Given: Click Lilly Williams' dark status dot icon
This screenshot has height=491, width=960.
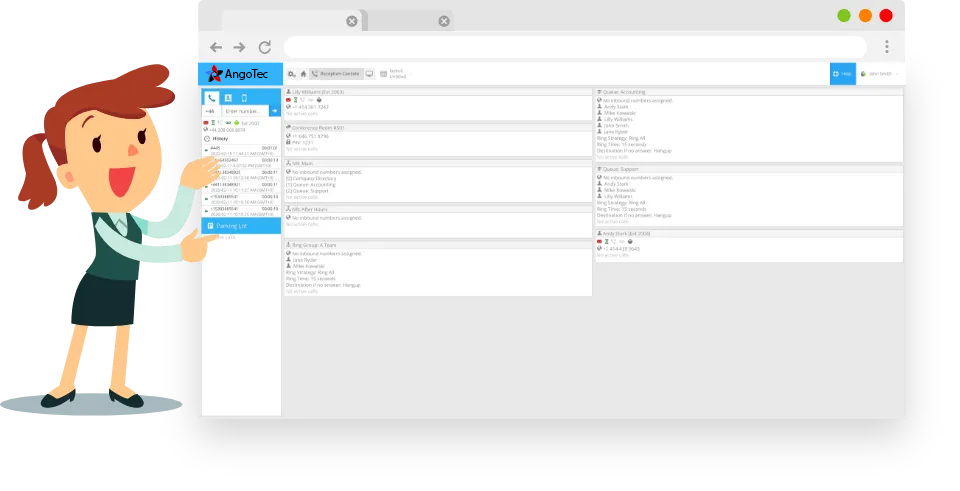Looking at the screenshot, I should [319, 100].
